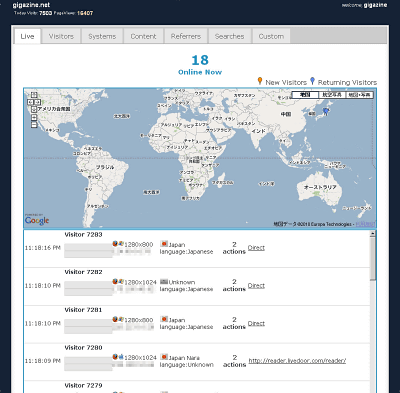
Task: Open the Systems tab
Action: pos(102,36)
